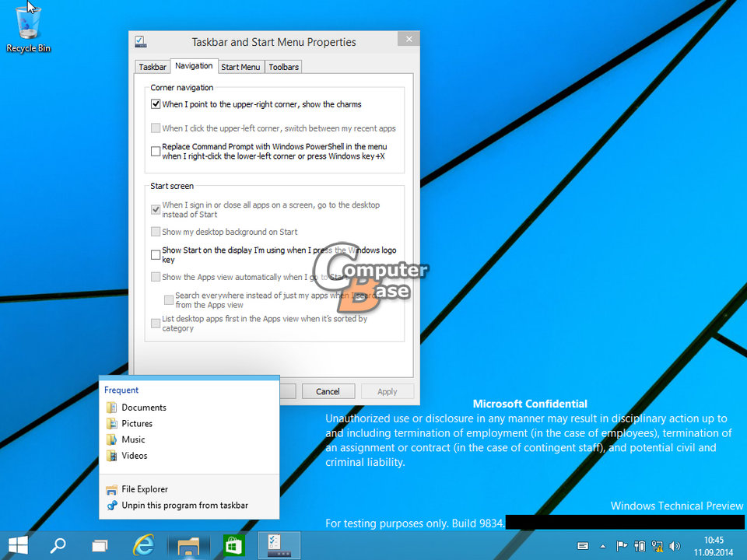This screenshot has height=560, width=747.
Task: Select Documents in the jump list
Action: (x=143, y=408)
